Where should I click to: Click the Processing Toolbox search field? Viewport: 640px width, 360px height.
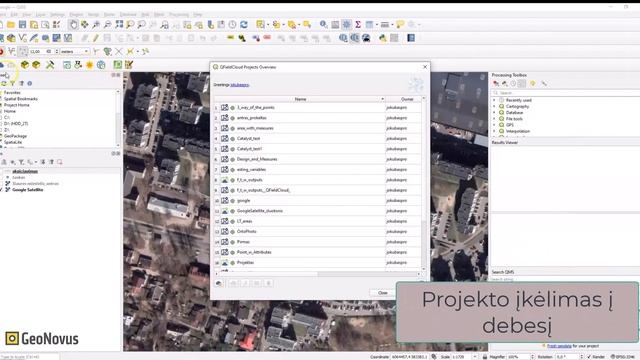coord(567,93)
